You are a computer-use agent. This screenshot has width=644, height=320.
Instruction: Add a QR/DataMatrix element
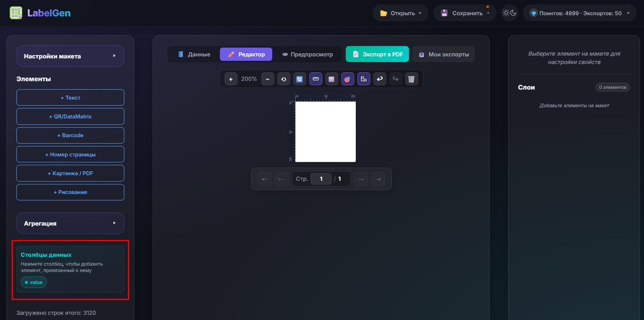[70, 116]
